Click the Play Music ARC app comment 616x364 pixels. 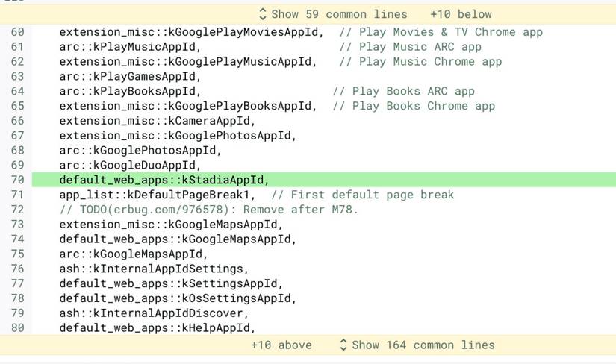pos(410,47)
